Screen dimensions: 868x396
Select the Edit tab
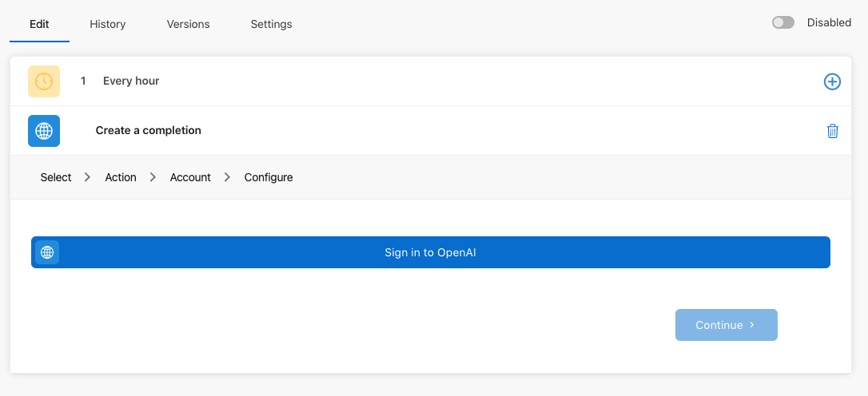pyautogui.click(x=39, y=24)
